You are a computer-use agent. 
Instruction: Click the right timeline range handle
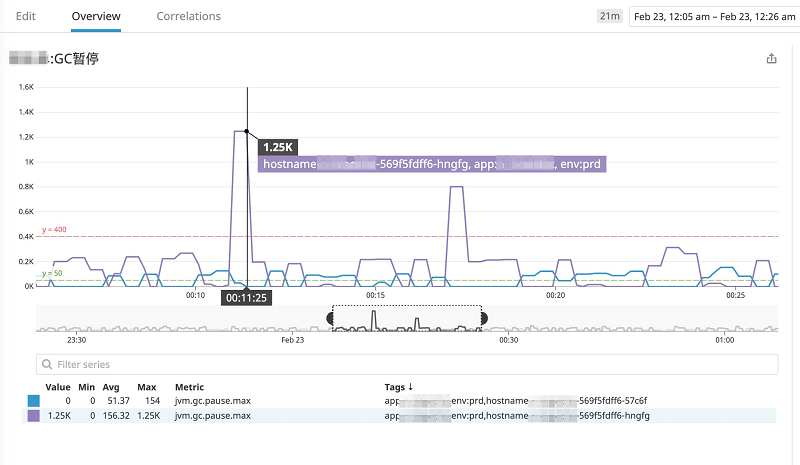click(x=483, y=317)
